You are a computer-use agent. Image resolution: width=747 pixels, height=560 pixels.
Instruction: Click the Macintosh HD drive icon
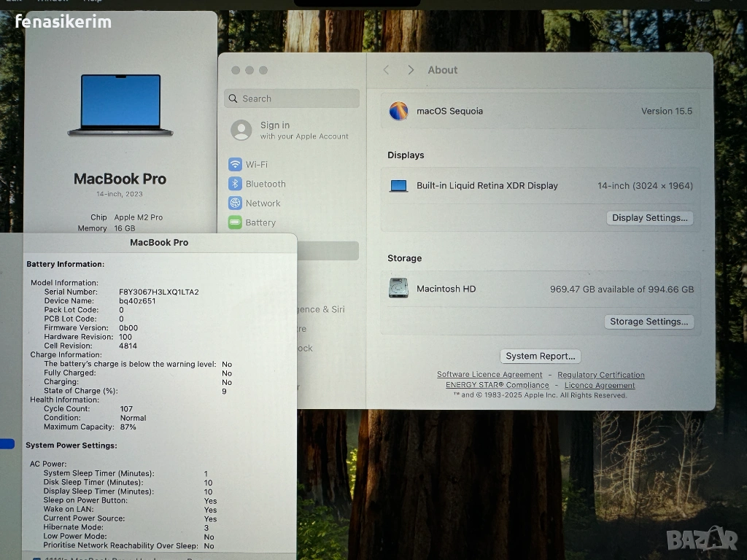tap(398, 289)
